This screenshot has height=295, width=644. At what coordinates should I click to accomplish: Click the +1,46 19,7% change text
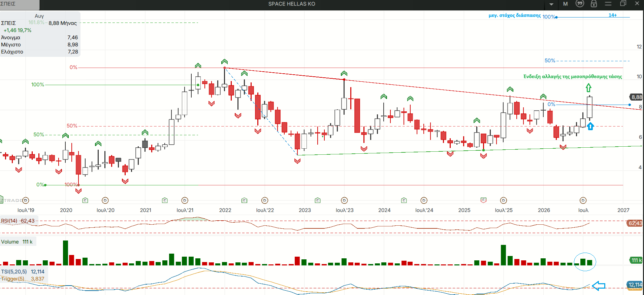click(18, 30)
